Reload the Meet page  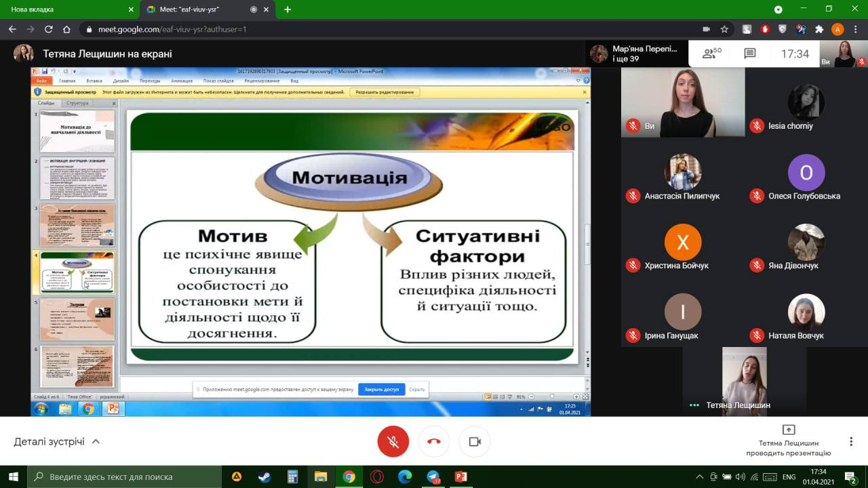pos(48,29)
